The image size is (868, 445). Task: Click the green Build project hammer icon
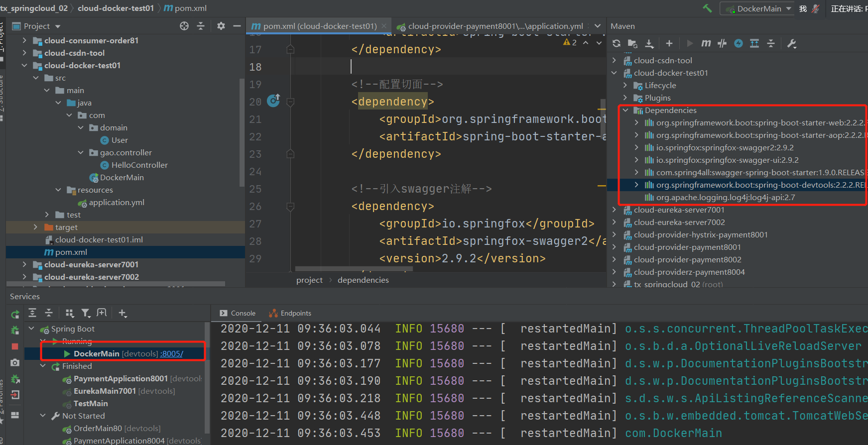[707, 8]
